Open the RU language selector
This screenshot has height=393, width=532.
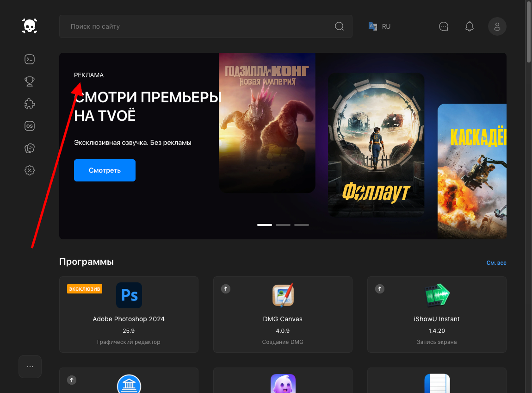(x=379, y=26)
